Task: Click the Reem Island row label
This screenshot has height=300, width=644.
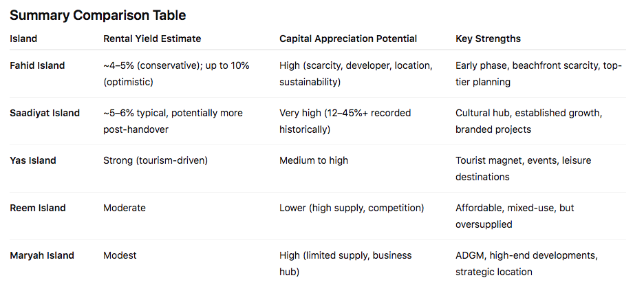Action: 38,208
